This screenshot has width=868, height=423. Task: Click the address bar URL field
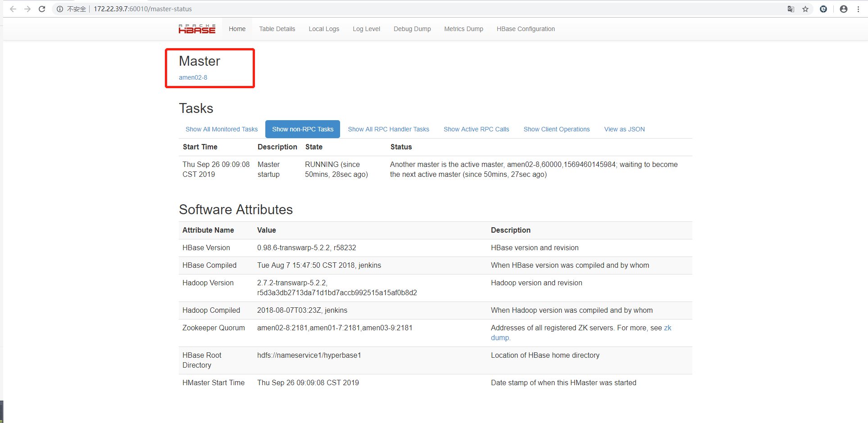coord(270,9)
